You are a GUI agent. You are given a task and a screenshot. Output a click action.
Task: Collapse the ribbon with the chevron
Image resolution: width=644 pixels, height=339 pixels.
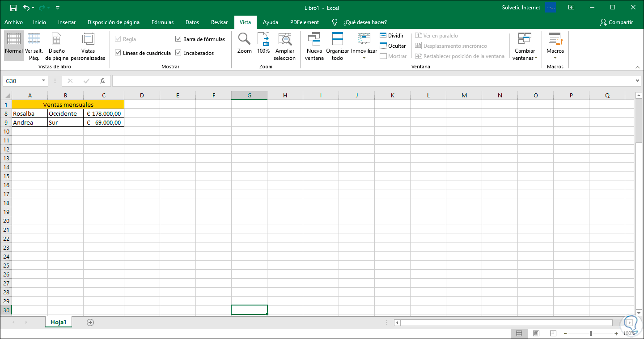click(x=638, y=67)
